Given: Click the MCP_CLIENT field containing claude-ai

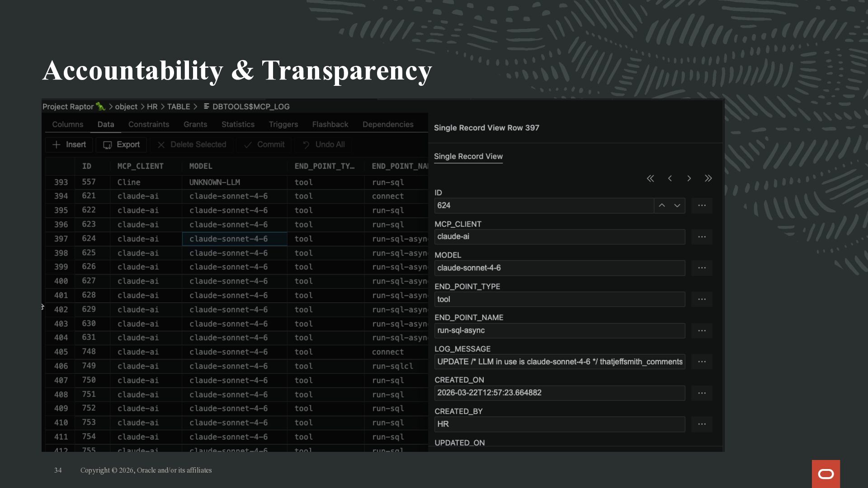Looking at the screenshot, I should click(560, 237).
